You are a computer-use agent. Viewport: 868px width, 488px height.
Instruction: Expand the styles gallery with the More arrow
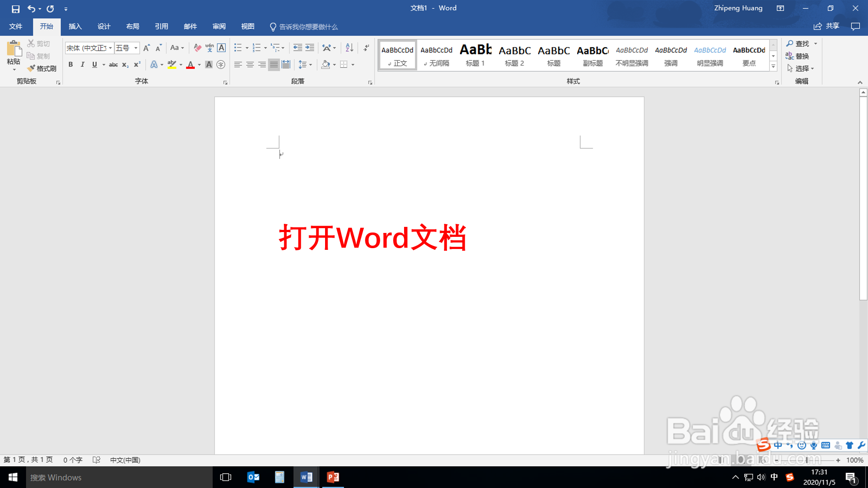click(773, 66)
